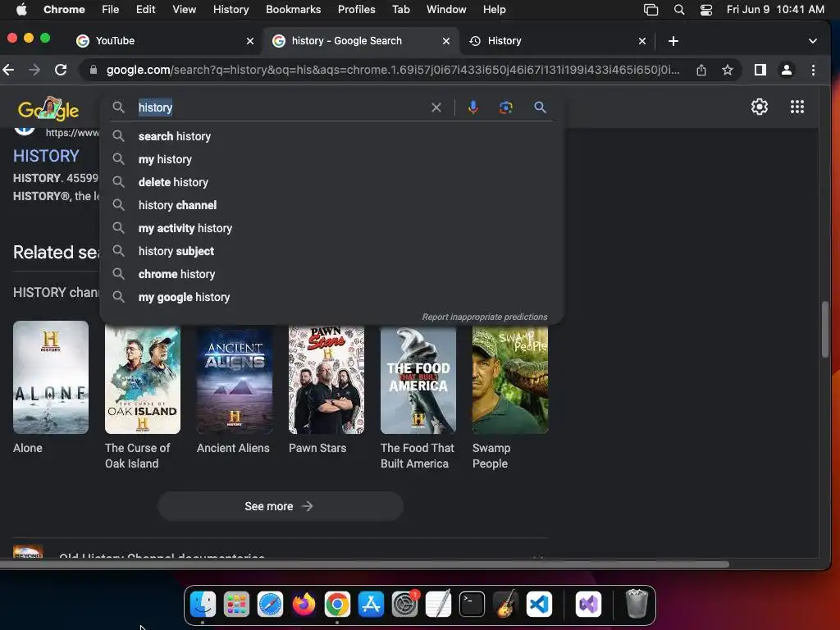Open Finder from the dock
The height and width of the screenshot is (630, 840).
[203, 605]
